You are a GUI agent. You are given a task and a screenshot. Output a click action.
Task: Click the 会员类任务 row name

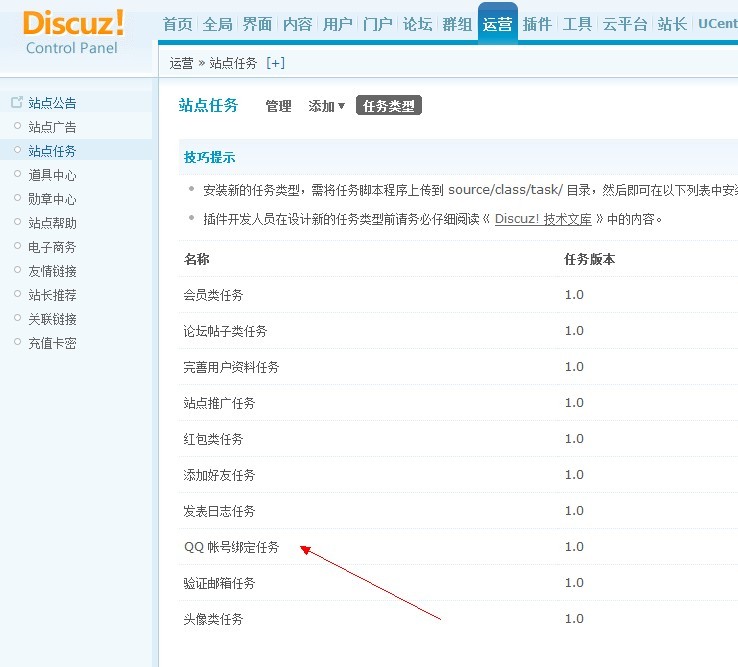pos(213,295)
